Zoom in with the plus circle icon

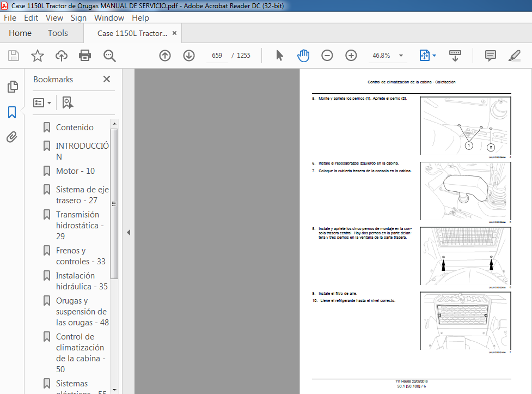[x=351, y=56]
